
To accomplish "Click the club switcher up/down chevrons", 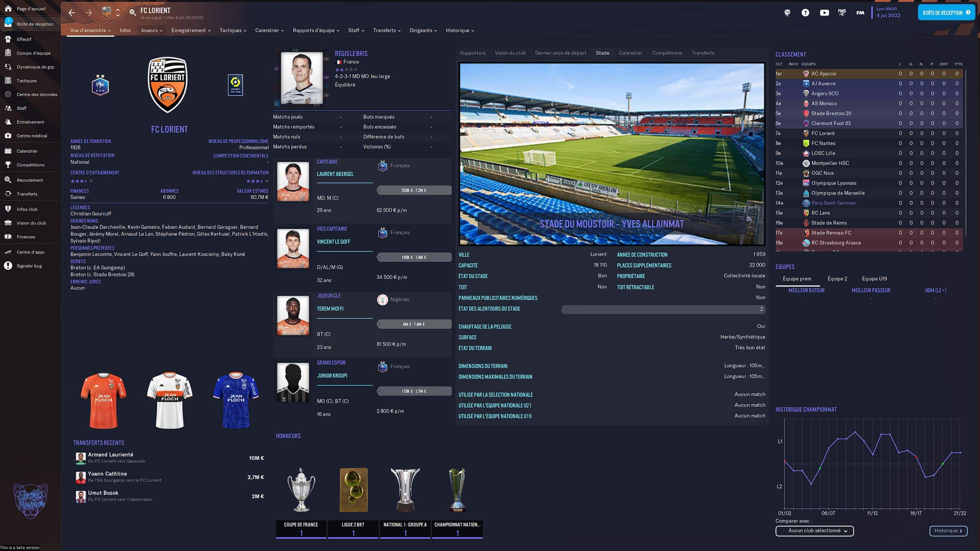I will [118, 13].
